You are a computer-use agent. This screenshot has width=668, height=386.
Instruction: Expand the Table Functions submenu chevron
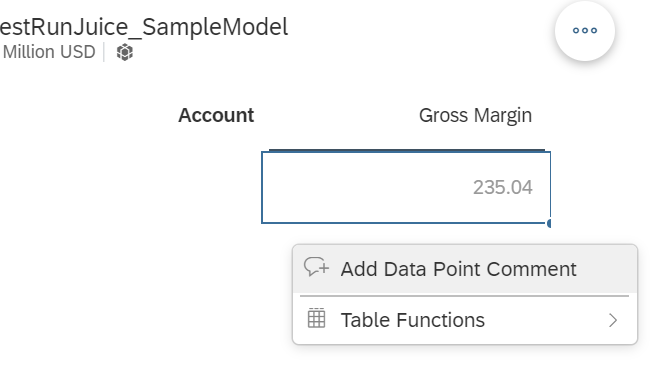(x=613, y=320)
